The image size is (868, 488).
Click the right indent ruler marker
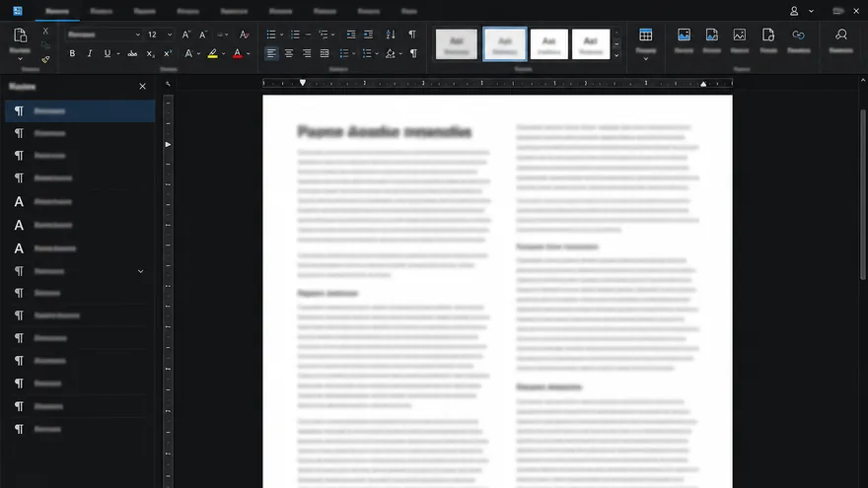703,84
